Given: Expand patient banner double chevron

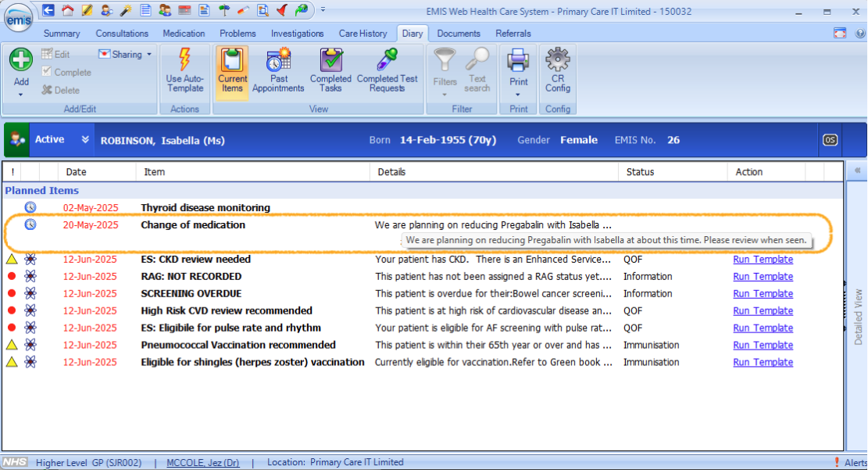Looking at the screenshot, I should (x=85, y=140).
